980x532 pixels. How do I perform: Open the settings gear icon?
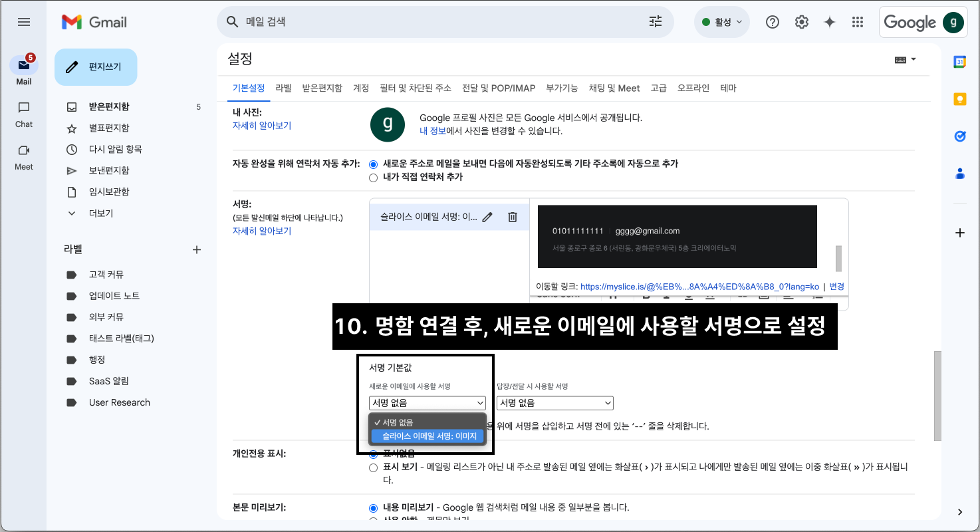(x=802, y=22)
